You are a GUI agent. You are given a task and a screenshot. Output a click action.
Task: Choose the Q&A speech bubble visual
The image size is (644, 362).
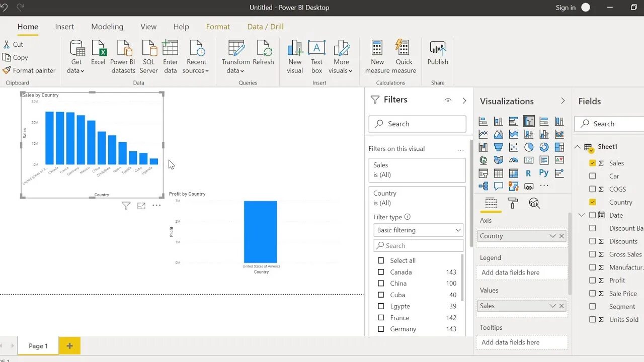[x=498, y=186]
